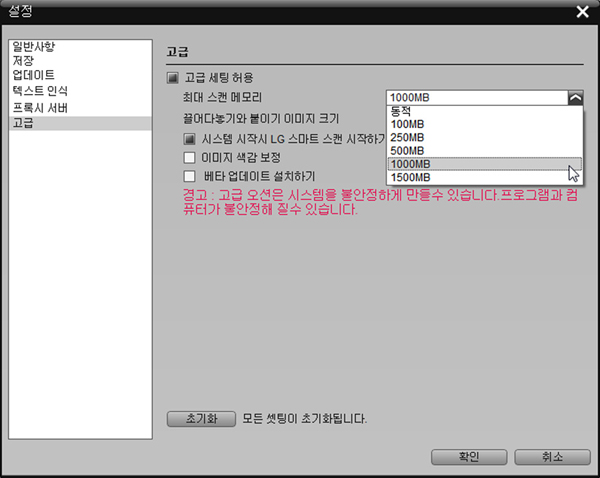
Task: Open the 저장 settings category
Action: click(23, 61)
